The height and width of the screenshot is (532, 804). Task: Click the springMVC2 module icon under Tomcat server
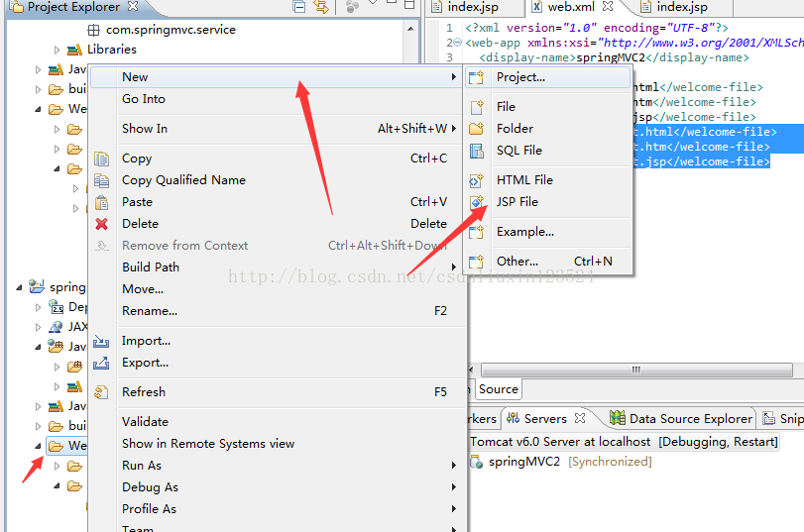click(476, 462)
